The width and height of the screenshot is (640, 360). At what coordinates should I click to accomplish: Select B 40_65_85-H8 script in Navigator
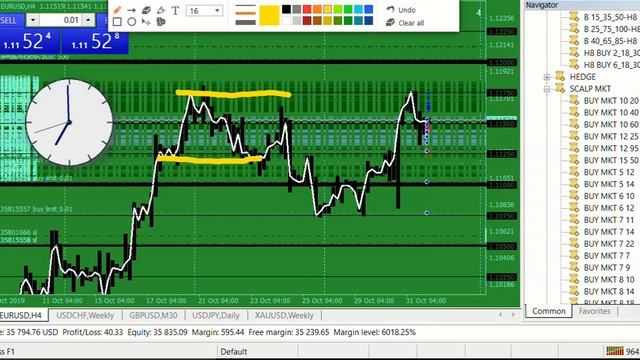610,41
